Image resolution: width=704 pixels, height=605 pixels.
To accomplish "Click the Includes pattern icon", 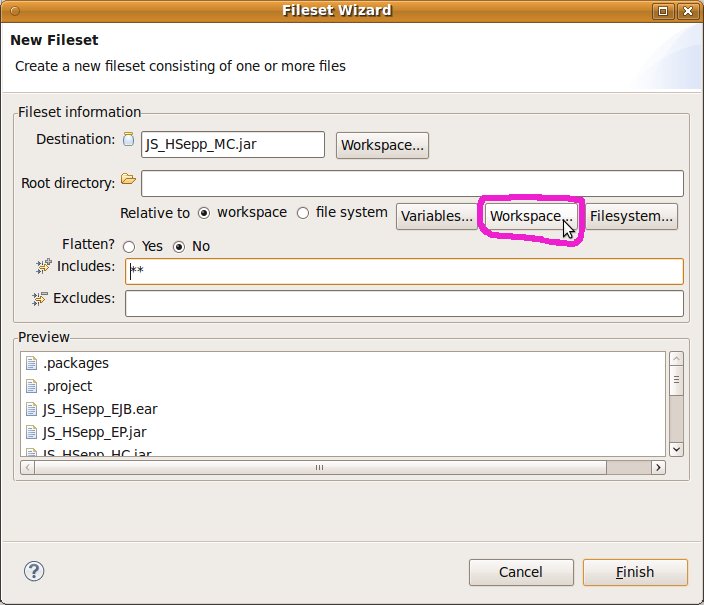I will 43,266.
